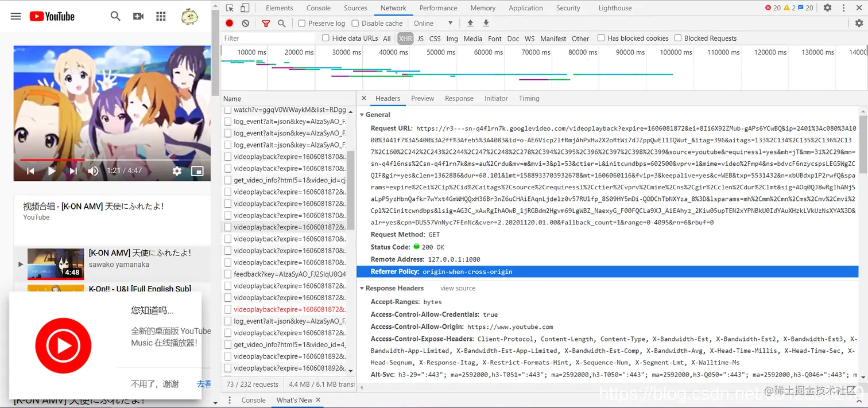Screen dimensions: 868x408
Task: Dismiss YouTube Music popup with 不用了，谢谢
Action: [154, 384]
